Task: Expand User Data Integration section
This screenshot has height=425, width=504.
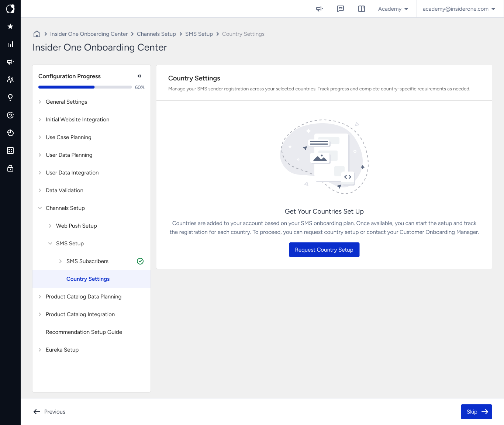Action: [92, 173]
